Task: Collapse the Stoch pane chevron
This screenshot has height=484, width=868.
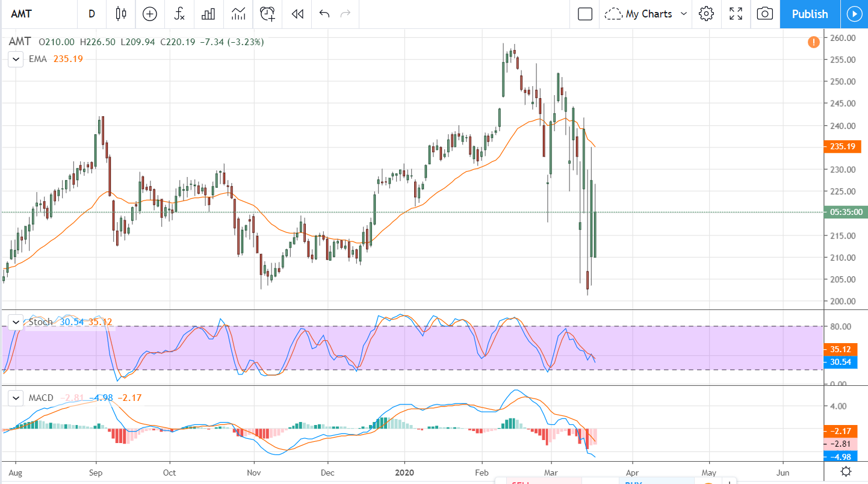Action: coord(16,321)
